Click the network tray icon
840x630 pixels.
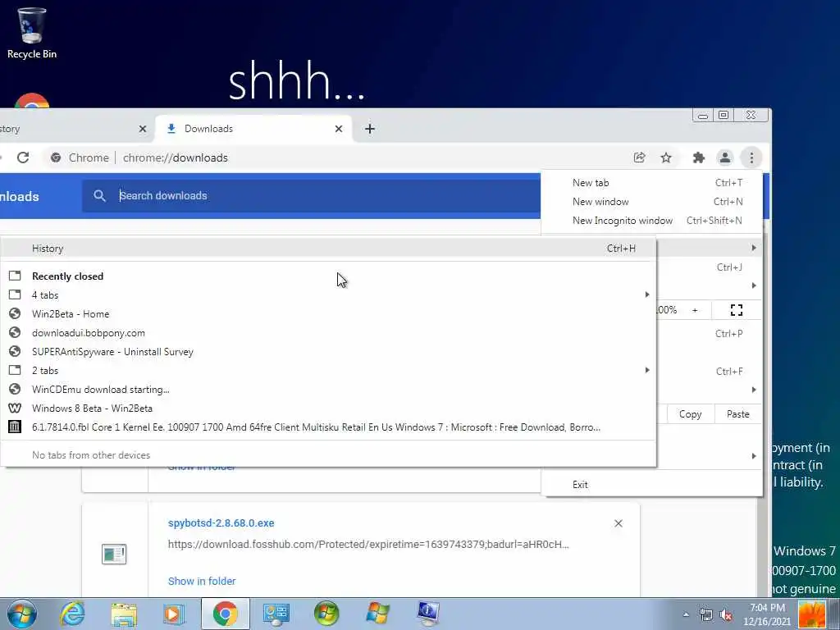point(706,615)
